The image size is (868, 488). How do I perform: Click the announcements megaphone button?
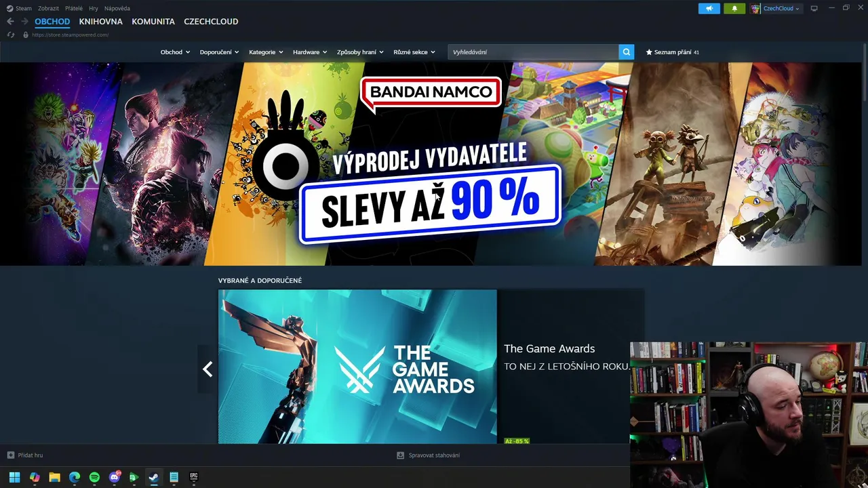tap(709, 8)
